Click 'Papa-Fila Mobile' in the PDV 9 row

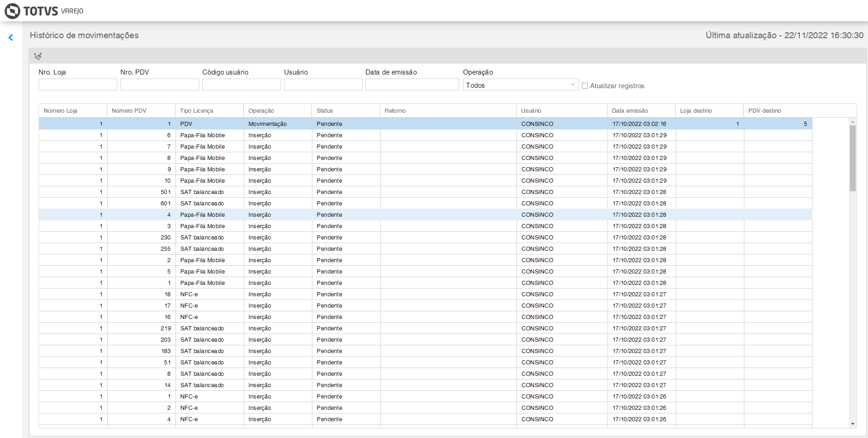(202, 169)
